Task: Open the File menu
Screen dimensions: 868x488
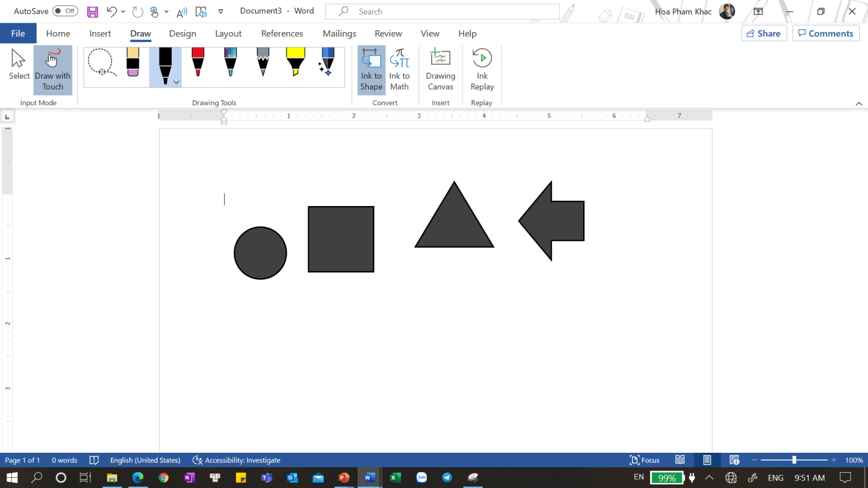Action: (18, 34)
